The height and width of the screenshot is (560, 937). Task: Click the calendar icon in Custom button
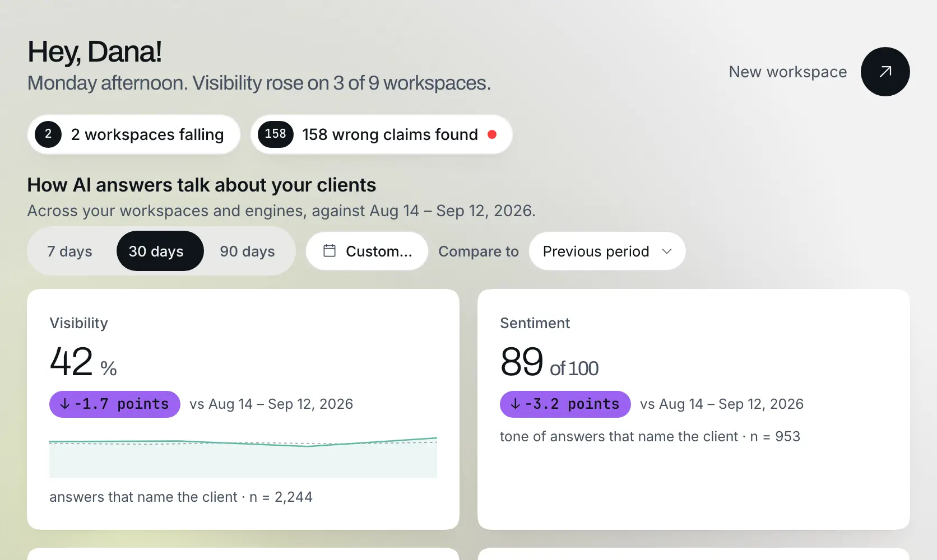(x=330, y=251)
